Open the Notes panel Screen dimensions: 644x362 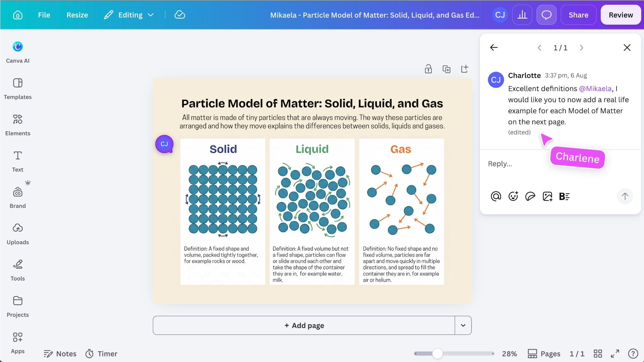click(60, 354)
